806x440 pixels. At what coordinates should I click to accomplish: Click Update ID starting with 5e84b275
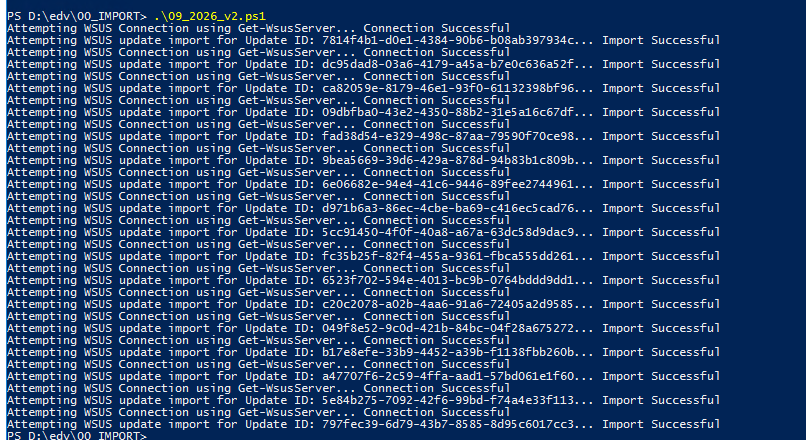pos(448,400)
